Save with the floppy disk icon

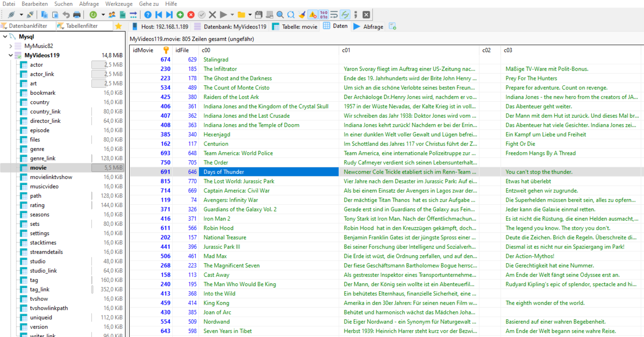(258, 15)
